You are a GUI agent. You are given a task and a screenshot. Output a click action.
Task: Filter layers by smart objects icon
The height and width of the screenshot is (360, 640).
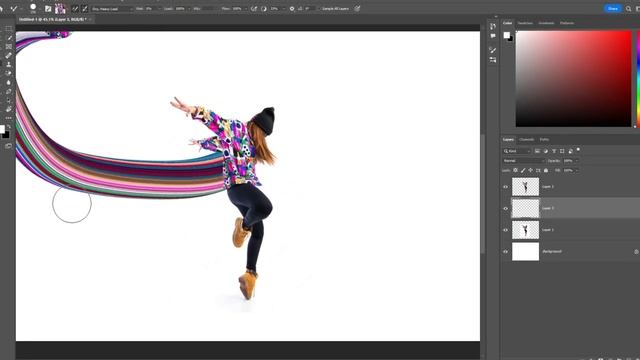pyautogui.click(x=571, y=151)
